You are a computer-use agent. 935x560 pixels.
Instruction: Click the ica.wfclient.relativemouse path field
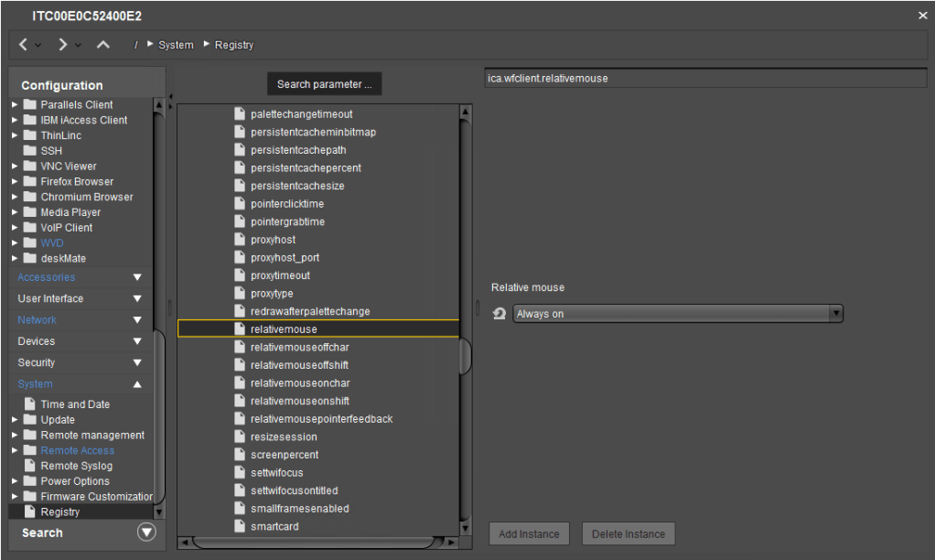(x=704, y=79)
